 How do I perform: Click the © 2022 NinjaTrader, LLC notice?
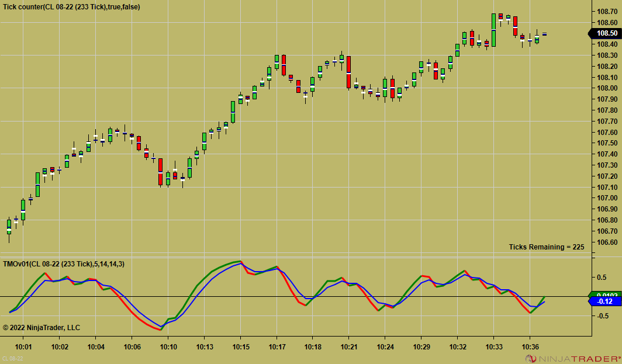point(42,328)
